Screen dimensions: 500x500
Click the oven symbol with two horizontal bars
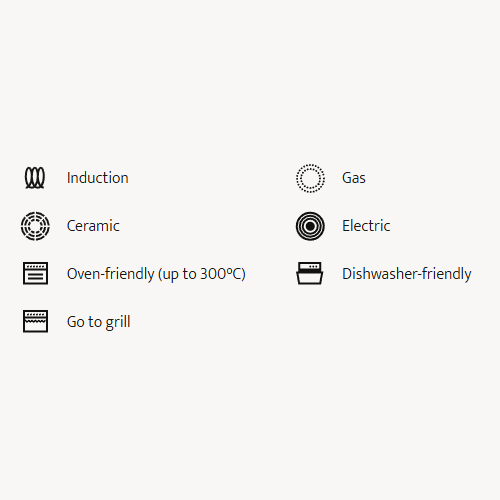35,273
